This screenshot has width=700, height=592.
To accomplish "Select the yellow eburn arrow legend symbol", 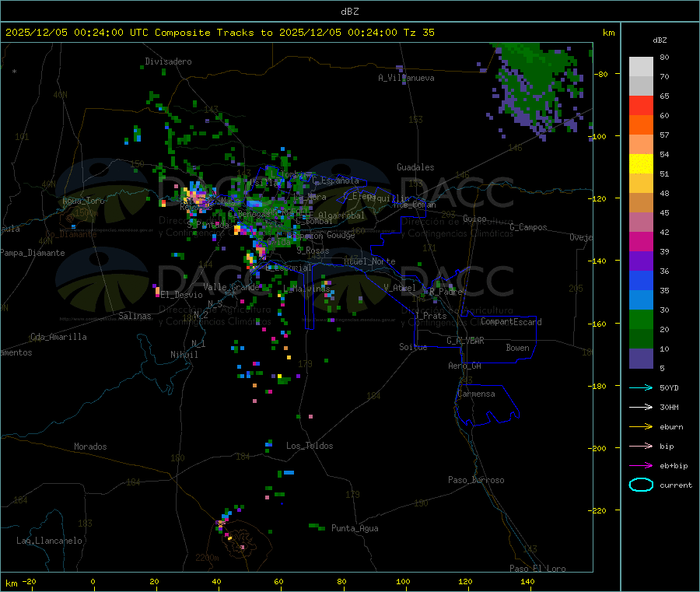I will pyautogui.click(x=641, y=427).
